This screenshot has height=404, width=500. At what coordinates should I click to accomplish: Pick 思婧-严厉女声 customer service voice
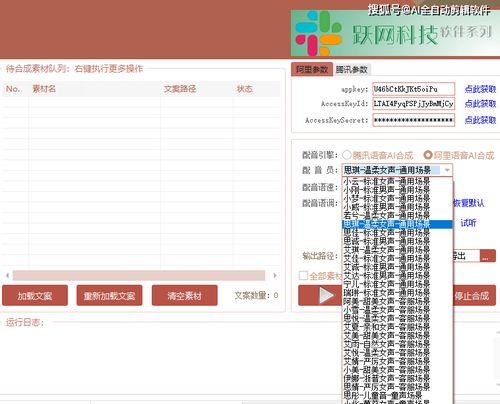click(397, 387)
